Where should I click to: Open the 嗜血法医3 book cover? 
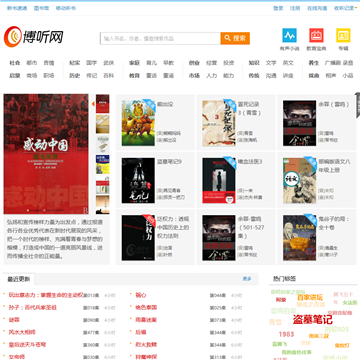(x=219, y=180)
